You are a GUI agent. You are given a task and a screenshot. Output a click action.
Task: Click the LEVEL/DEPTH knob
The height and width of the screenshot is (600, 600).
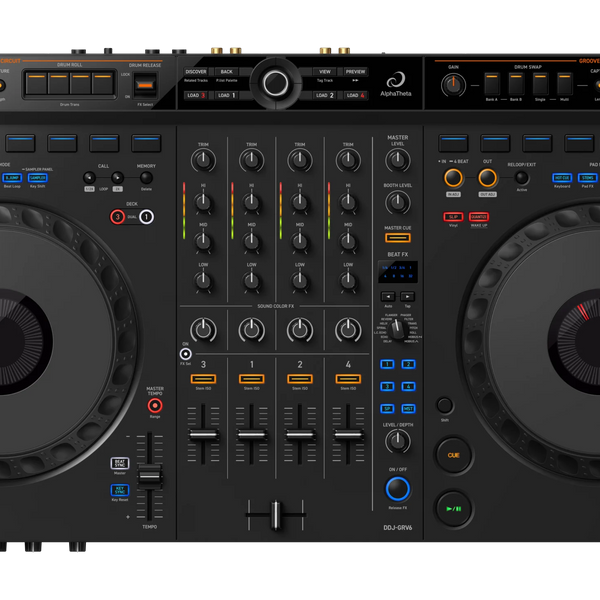pos(398,441)
